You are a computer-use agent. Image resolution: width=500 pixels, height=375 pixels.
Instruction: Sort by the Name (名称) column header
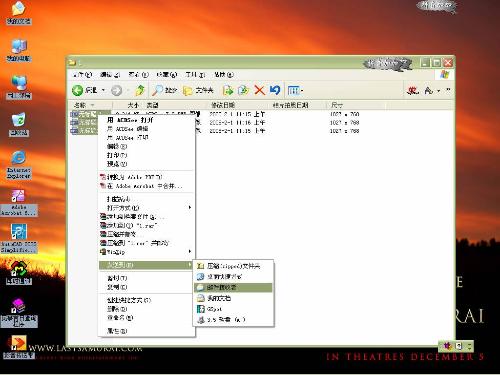click(90, 105)
